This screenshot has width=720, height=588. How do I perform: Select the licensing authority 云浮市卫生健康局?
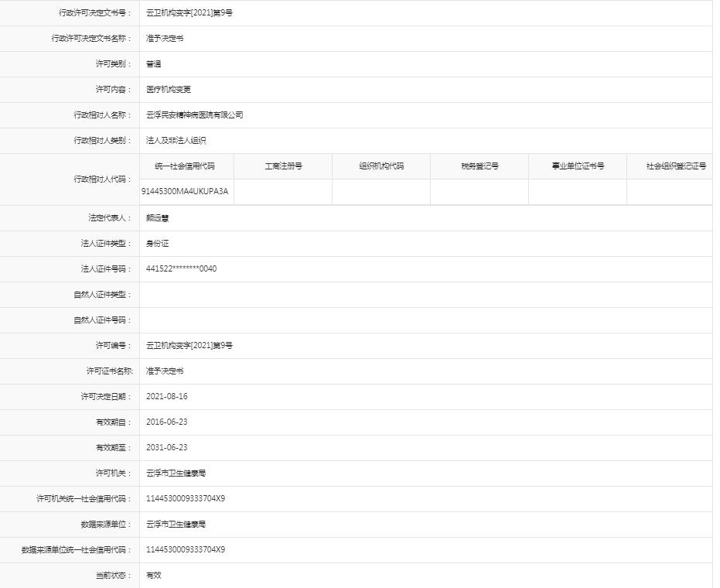tap(172, 473)
